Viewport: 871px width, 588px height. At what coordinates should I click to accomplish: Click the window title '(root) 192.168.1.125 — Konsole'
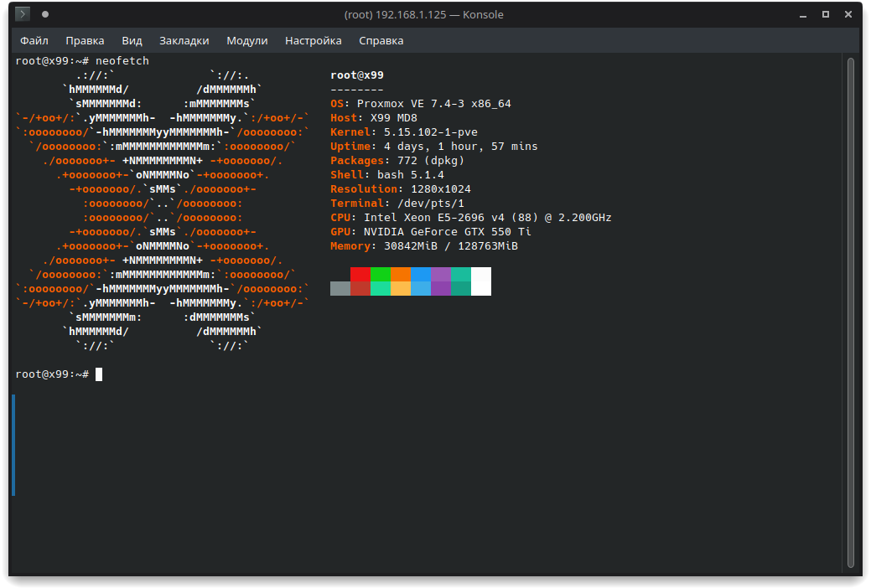pyautogui.click(x=424, y=14)
